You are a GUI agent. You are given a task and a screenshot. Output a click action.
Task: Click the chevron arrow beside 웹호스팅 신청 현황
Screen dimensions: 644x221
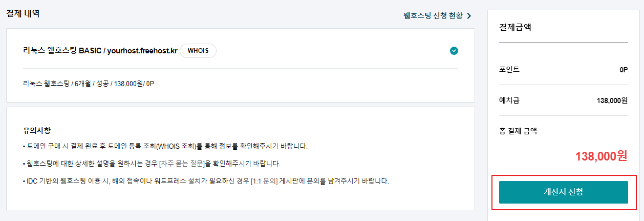[x=469, y=16]
